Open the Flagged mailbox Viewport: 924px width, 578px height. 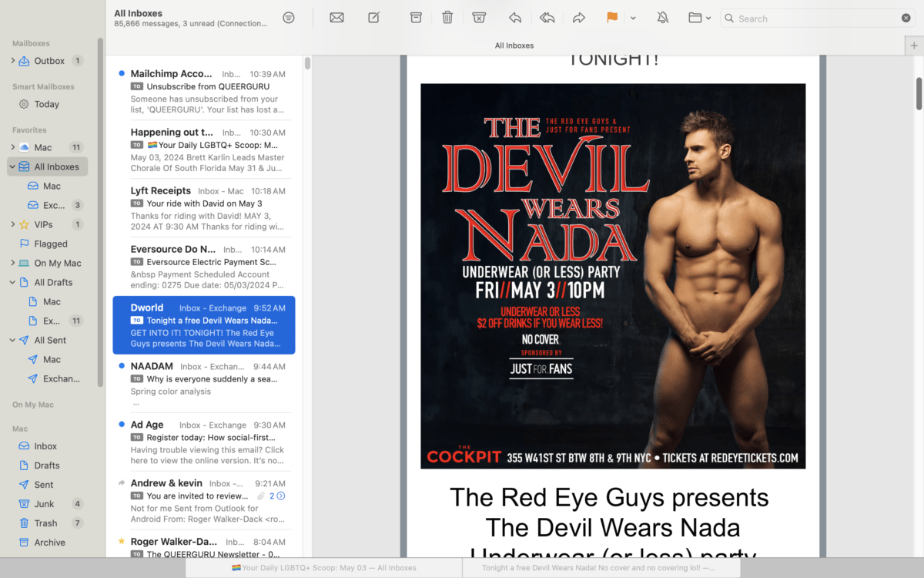tap(51, 244)
